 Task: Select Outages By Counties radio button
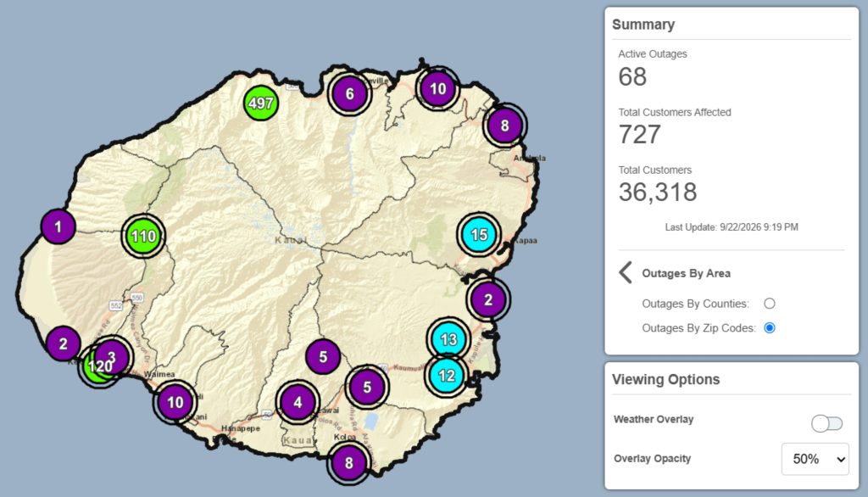(x=770, y=304)
